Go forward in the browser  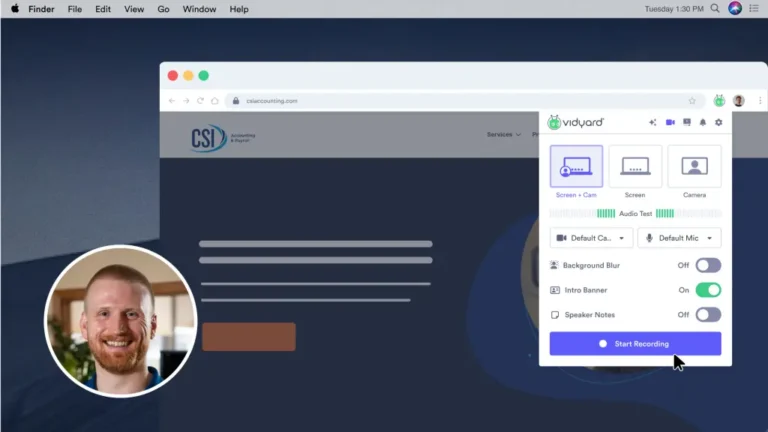pos(186,101)
